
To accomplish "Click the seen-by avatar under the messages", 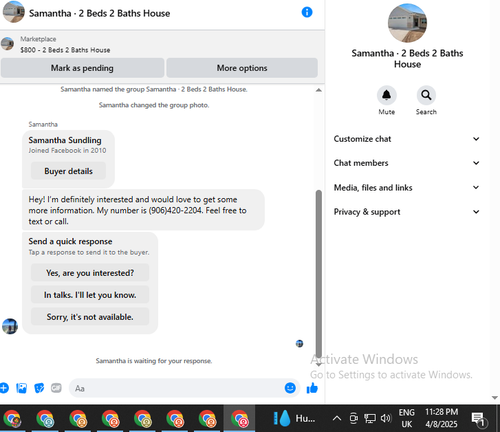I will pos(299,344).
